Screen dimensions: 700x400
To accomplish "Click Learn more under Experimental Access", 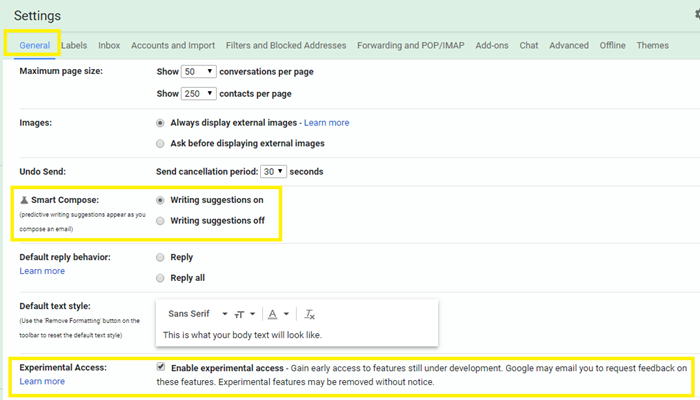I will click(42, 381).
